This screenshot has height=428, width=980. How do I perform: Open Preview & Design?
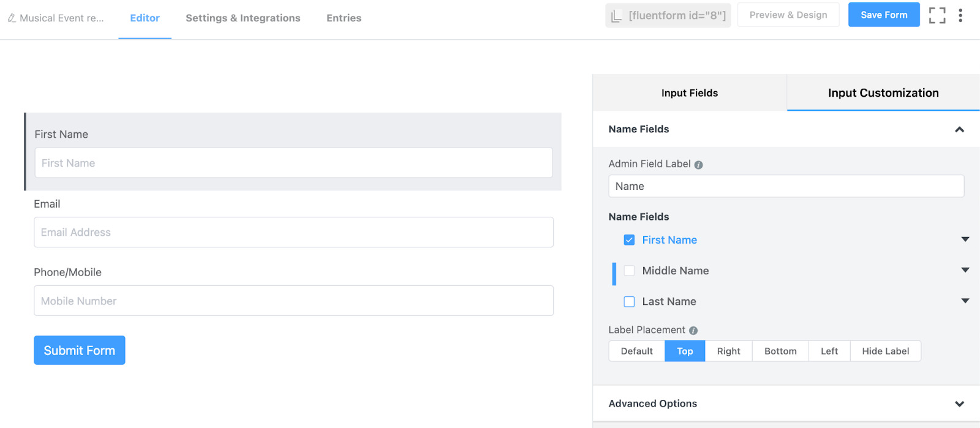coord(788,15)
